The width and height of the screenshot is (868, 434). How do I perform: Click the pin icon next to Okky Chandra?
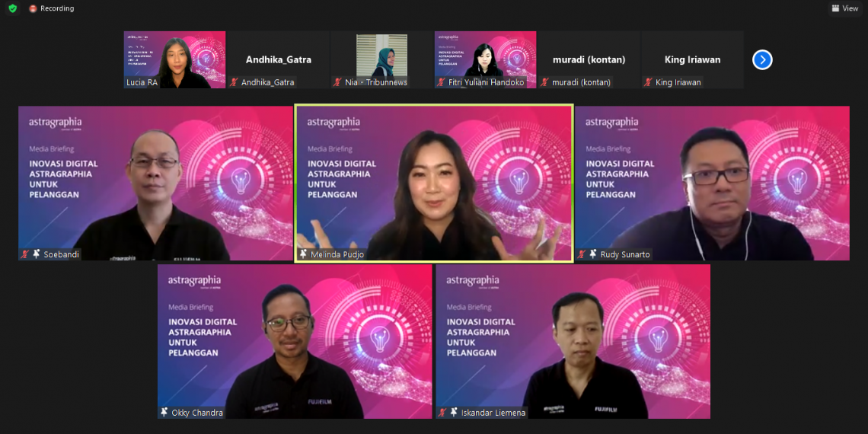tap(164, 413)
